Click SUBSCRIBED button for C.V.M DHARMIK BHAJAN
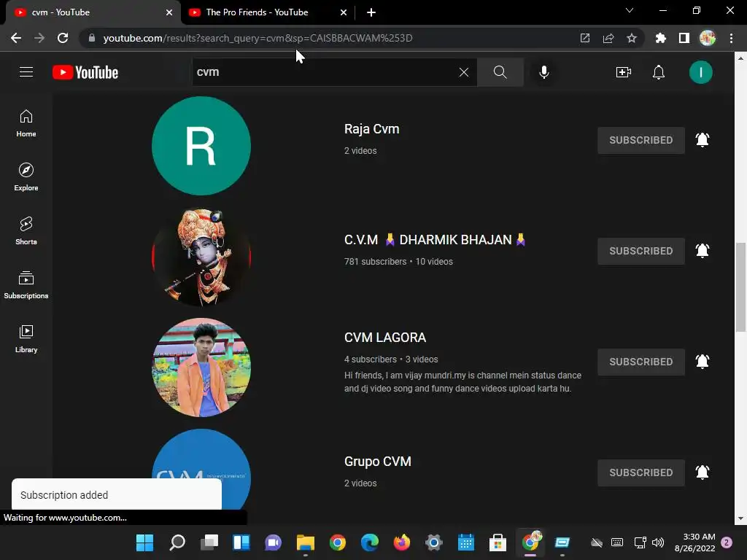This screenshot has height=560, width=747. (x=640, y=251)
